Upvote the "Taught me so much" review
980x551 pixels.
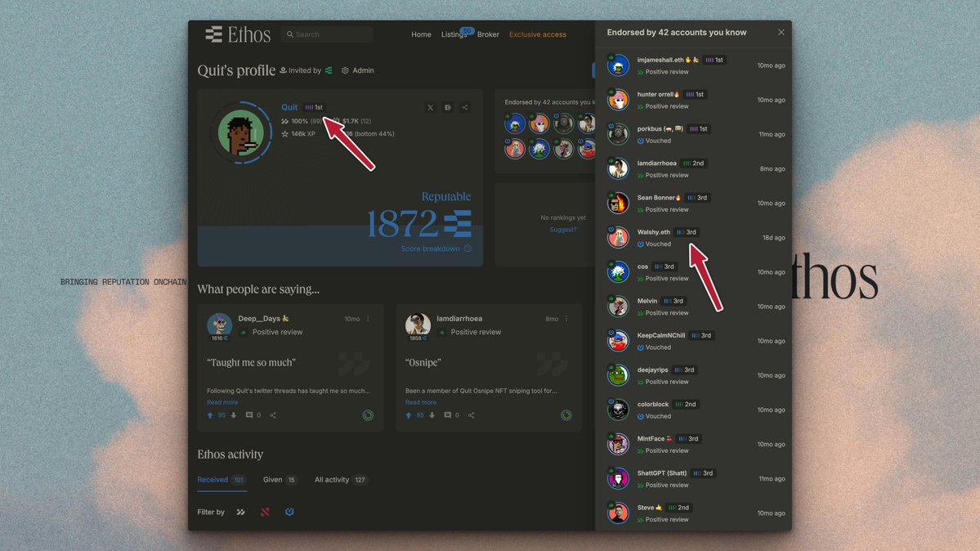[x=210, y=415]
